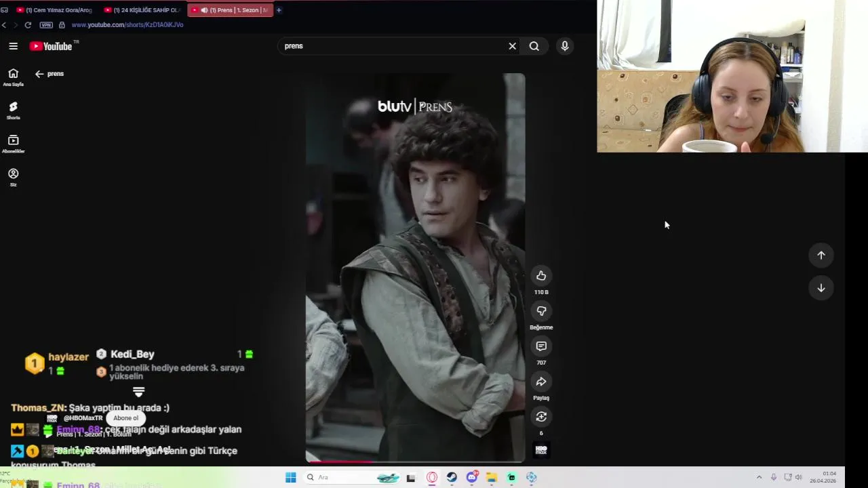Click the haylazer leaderboard name
Screen dimensions: 868x488
point(68,357)
